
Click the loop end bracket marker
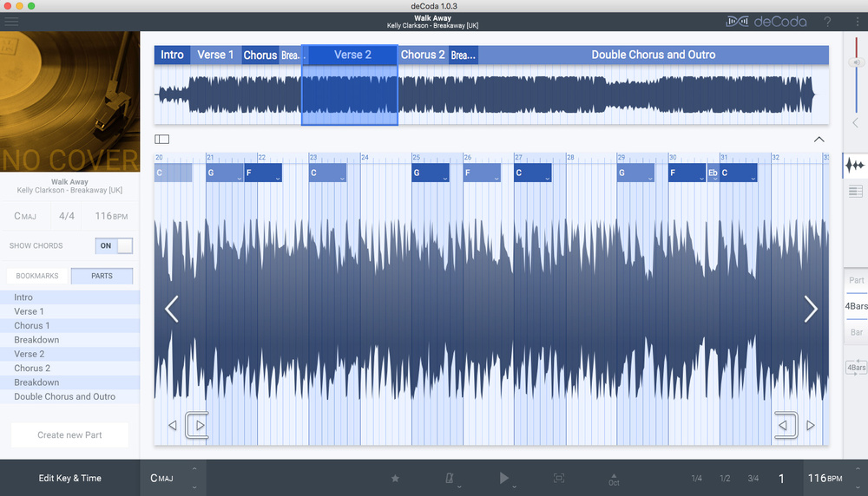(786, 425)
